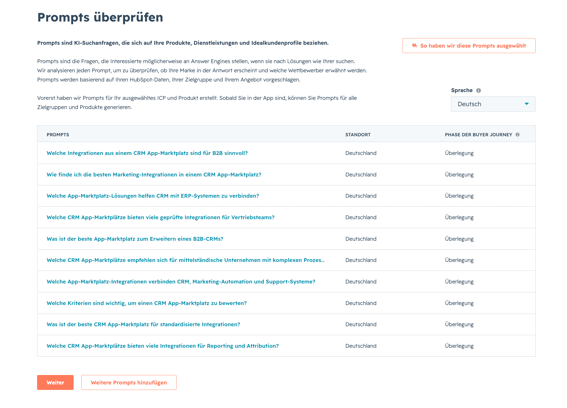Screen dimensions: 567x408
Task: Click 'Weitere Prompts hinzufügen' button
Action: [x=129, y=382]
